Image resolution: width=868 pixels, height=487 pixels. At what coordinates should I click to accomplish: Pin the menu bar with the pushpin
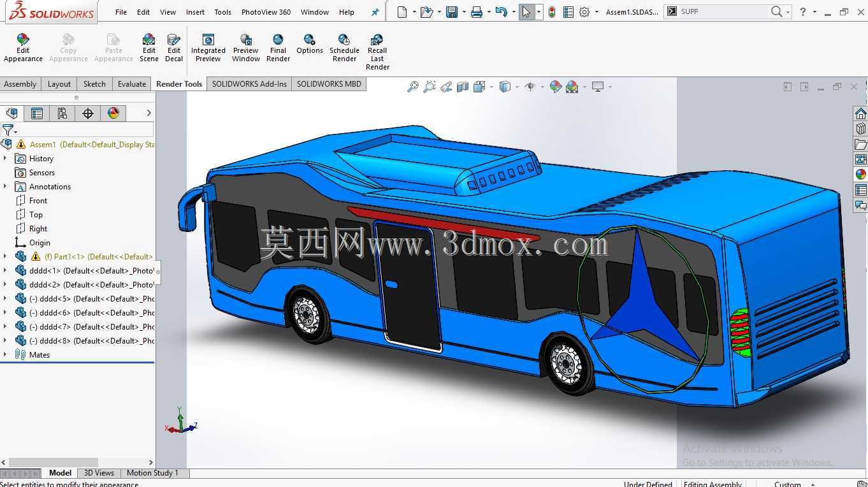point(375,12)
